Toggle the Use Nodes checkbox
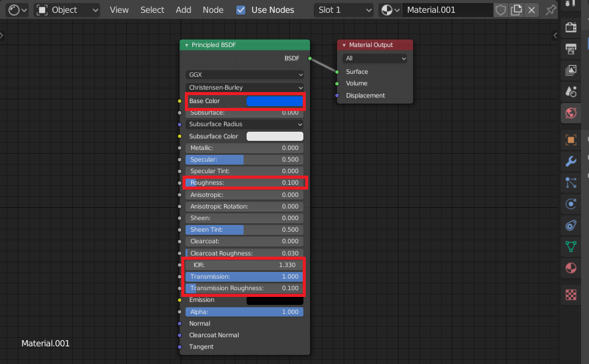The image size is (589, 364). click(x=240, y=10)
